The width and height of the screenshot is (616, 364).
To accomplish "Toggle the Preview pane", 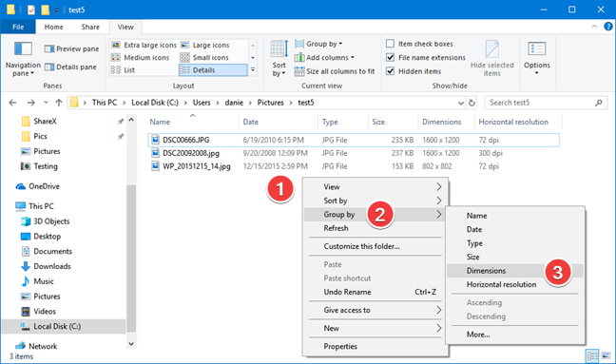I will click(x=71, y=48).
